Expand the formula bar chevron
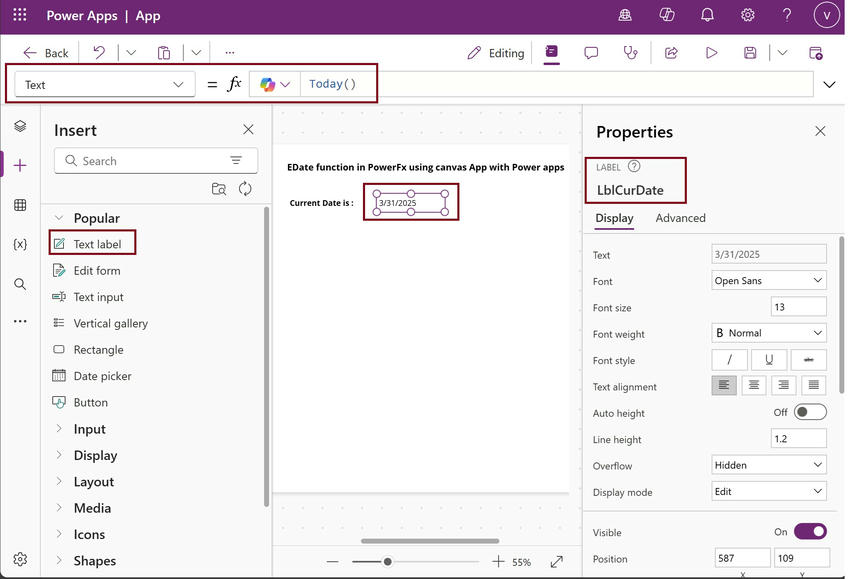 (x=829, y=85)
